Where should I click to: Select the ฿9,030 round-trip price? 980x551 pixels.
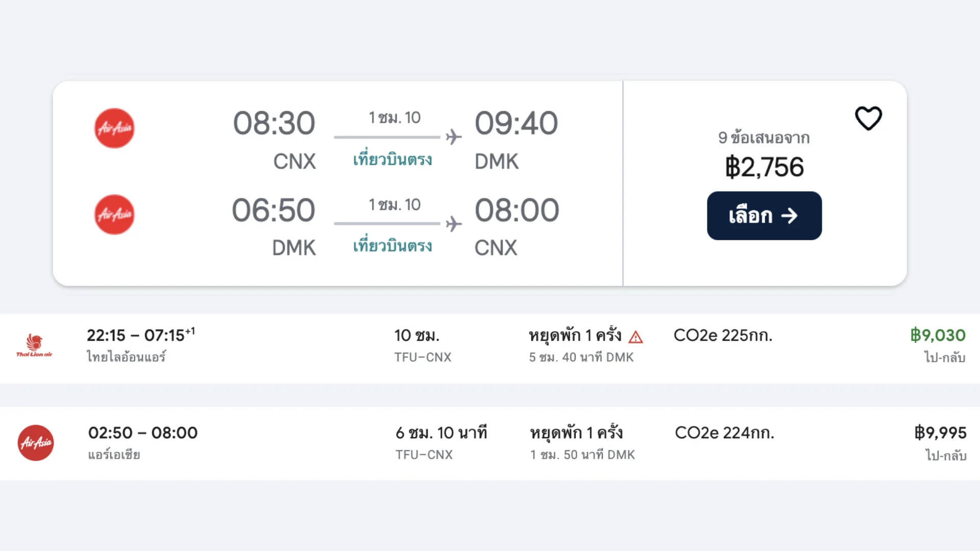click(x=938, y=335)
